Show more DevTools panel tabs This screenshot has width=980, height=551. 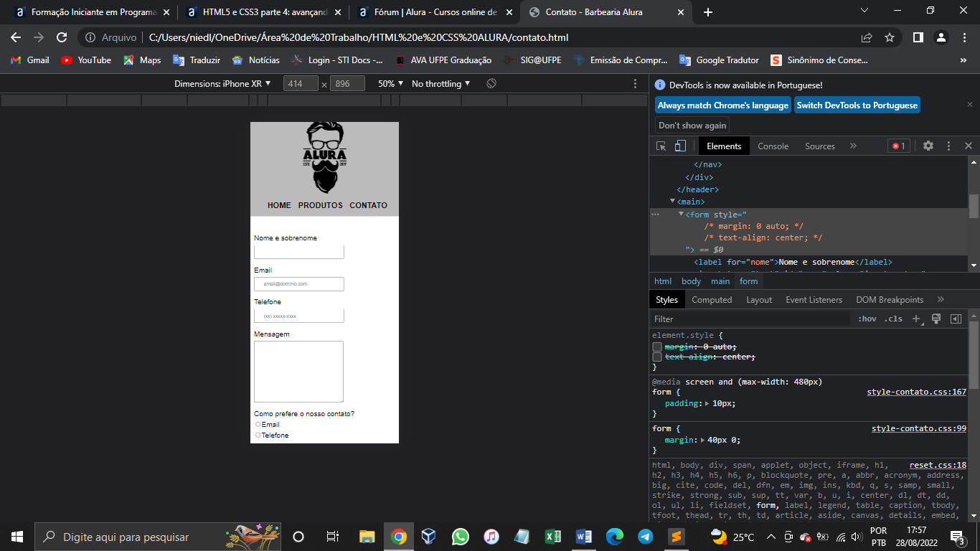click(x=853, y=146)
